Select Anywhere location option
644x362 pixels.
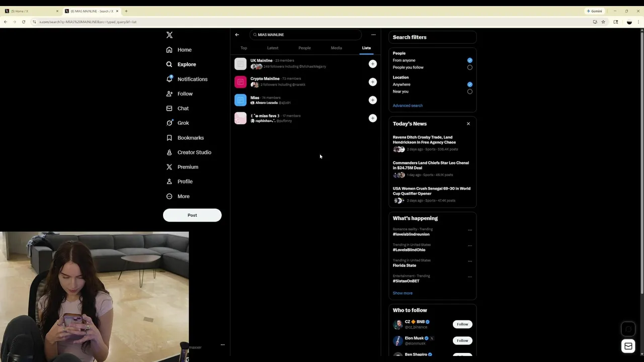click(x=470, y=84)
